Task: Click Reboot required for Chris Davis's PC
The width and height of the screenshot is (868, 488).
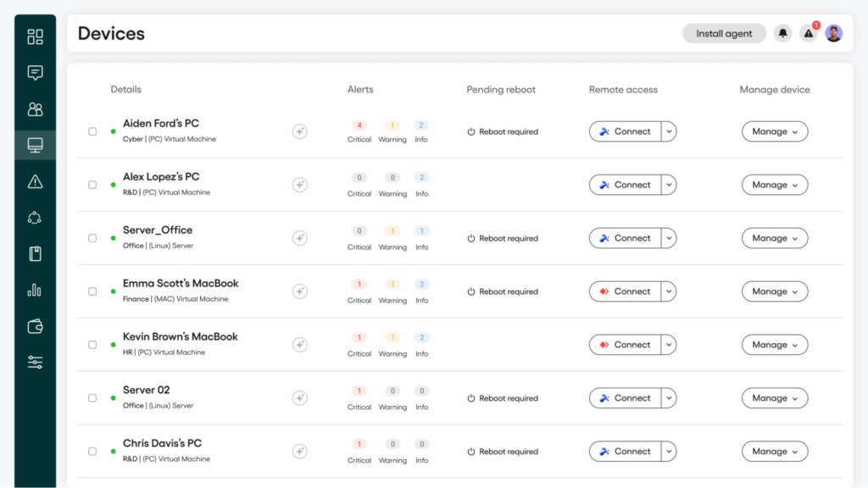Action: click(503, 452)
